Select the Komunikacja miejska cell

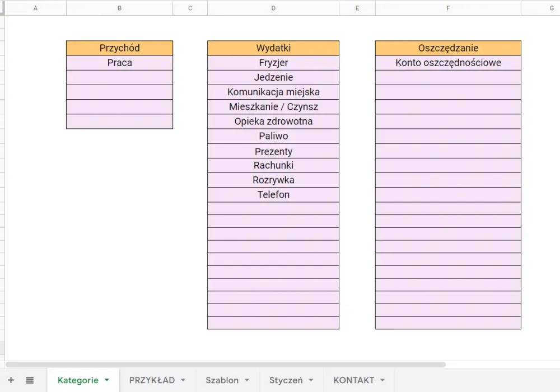click(273, 92)
